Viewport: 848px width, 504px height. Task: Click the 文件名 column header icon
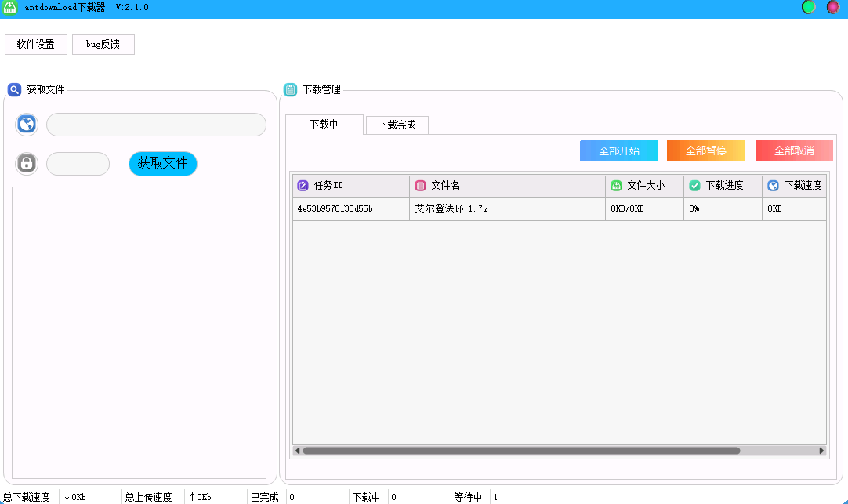[420, 186]
